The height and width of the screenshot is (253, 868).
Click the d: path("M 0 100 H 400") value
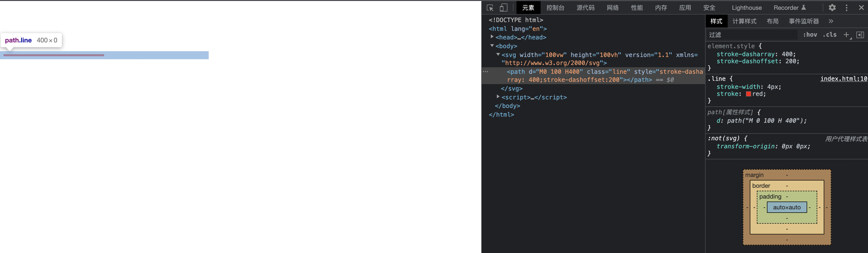click(x=766, y=121)
